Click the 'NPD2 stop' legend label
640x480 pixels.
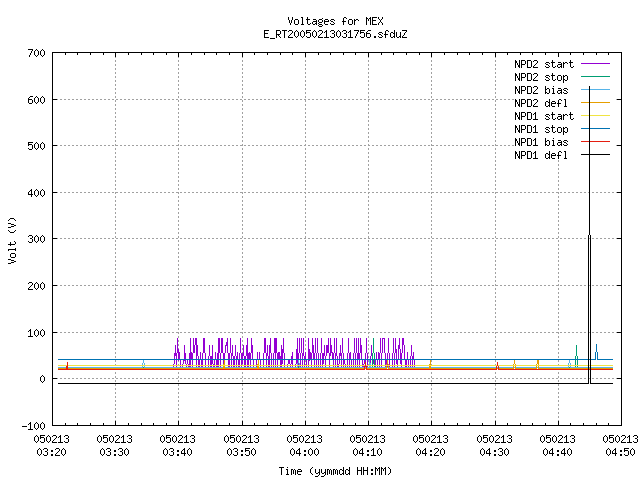541,77
